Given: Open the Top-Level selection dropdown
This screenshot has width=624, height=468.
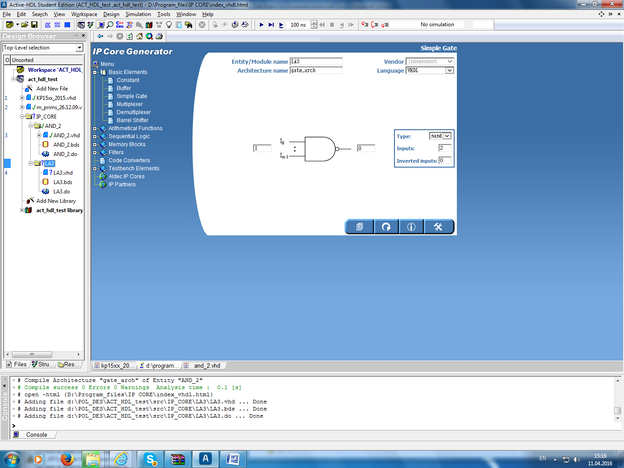Looking at the screenshot, I should pyautogui.click(x=79, y=48).
